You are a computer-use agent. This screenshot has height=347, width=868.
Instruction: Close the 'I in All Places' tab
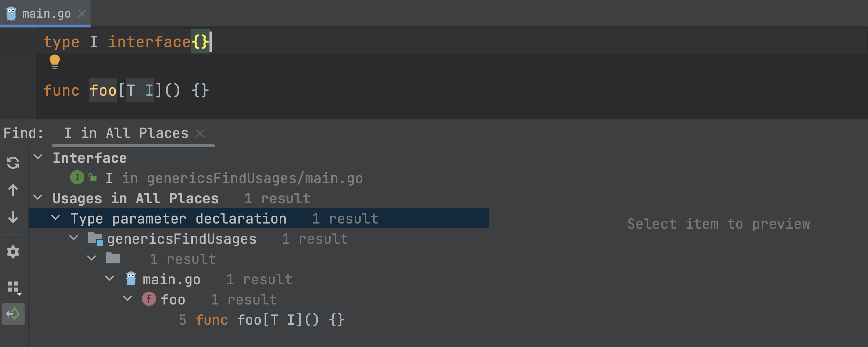(200, 133)
